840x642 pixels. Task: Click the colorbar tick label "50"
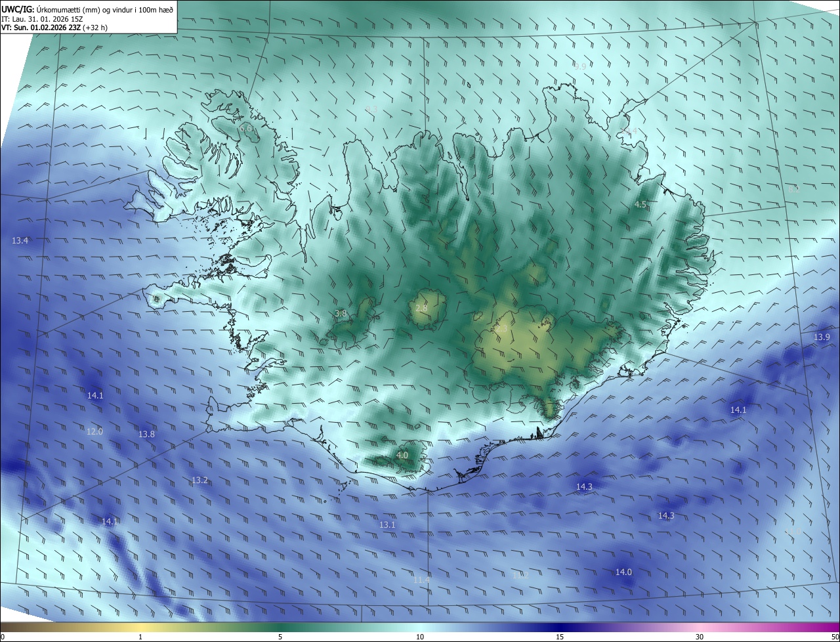tap(835, 637)
